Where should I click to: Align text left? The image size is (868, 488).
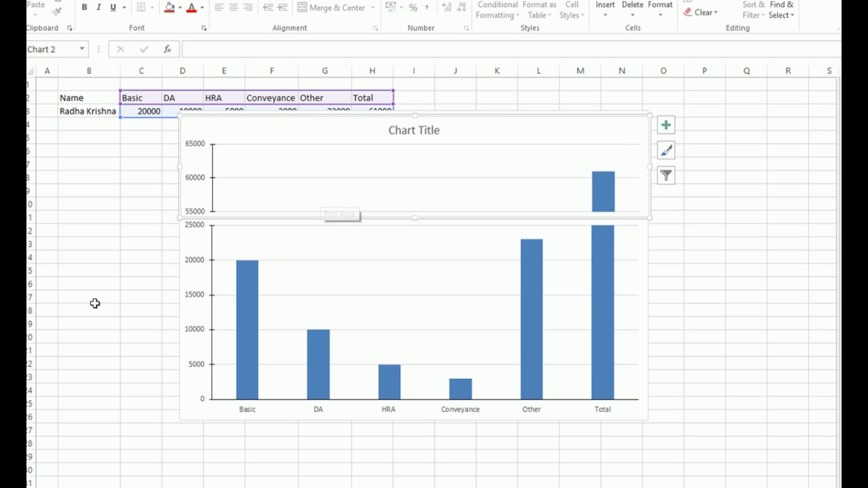click(x=219, y=7)
